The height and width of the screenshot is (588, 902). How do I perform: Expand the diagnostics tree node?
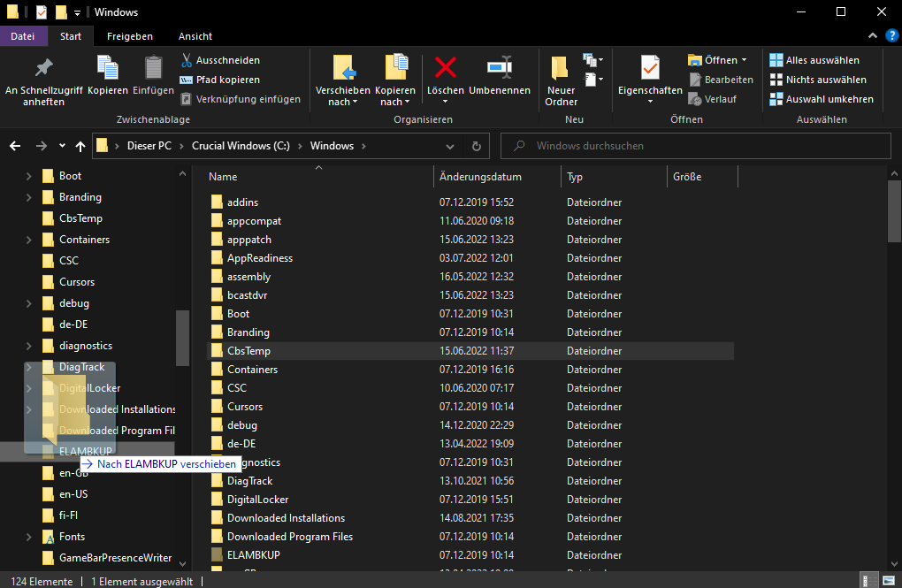coord(29,346)
